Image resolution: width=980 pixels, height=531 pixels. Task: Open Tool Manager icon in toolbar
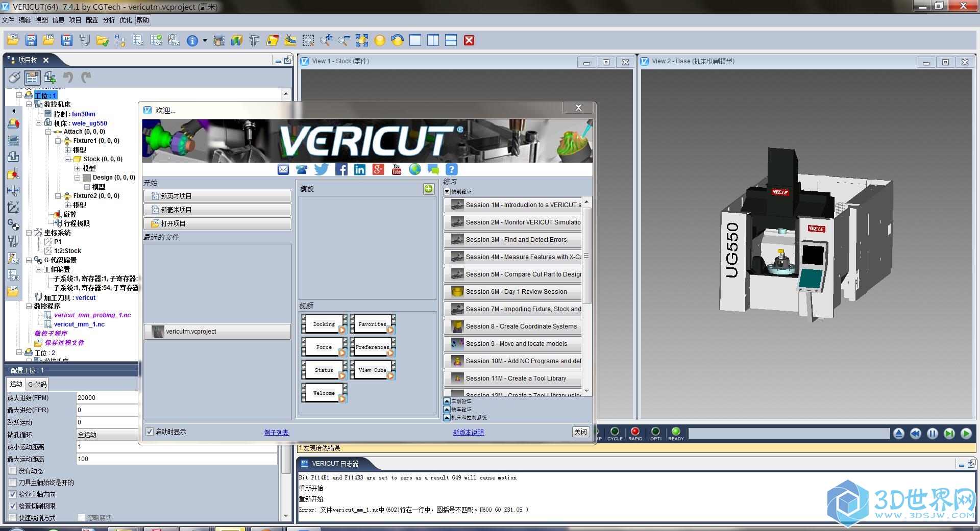coord(85,40)
